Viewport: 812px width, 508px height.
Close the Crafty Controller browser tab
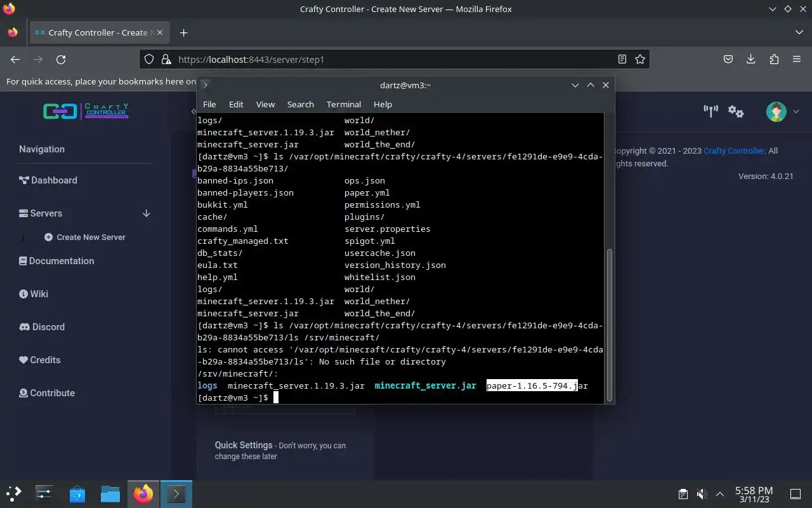coord(159,32)
